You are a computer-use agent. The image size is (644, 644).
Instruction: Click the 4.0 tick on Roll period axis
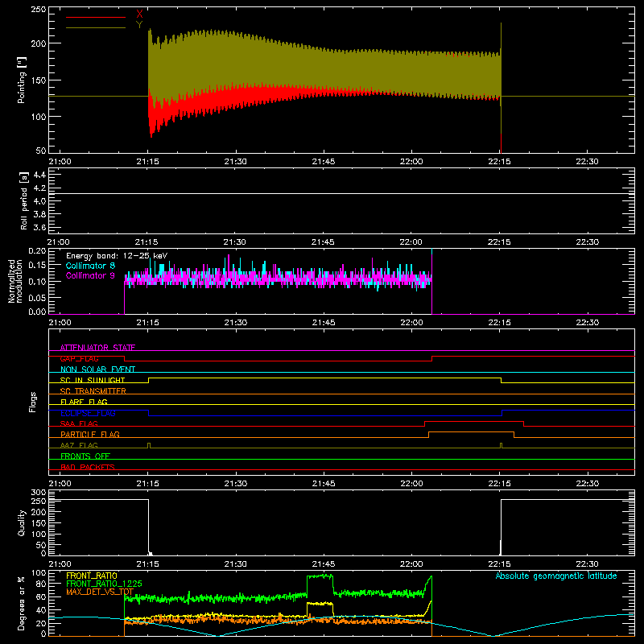pyautogui.click(x=39, y=201)
